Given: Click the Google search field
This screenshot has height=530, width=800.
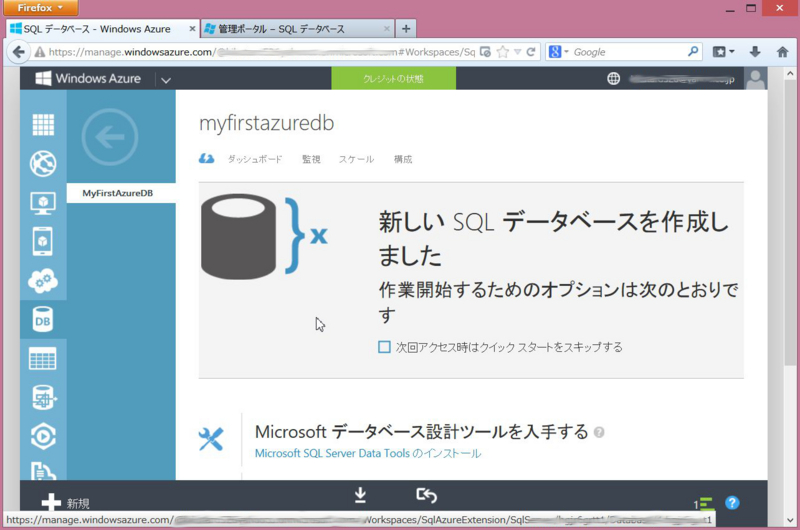Looking at the screenshot, I should click(x=629, y=52).
